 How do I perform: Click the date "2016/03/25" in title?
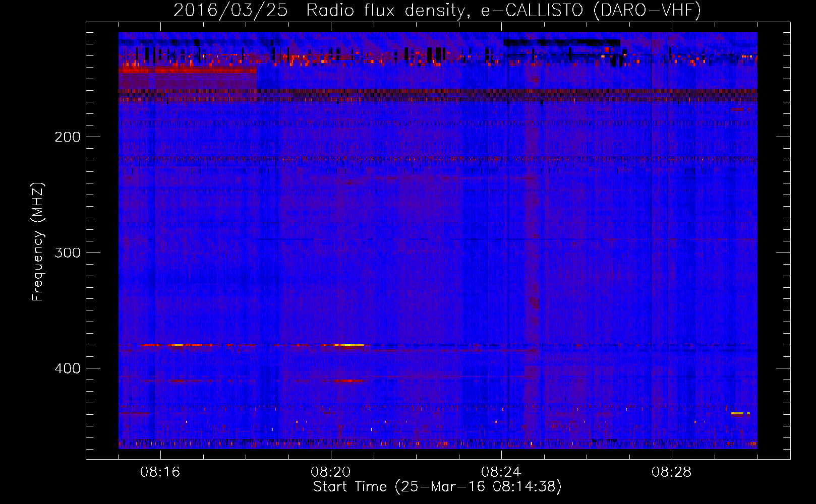click(x=230, y=10)
